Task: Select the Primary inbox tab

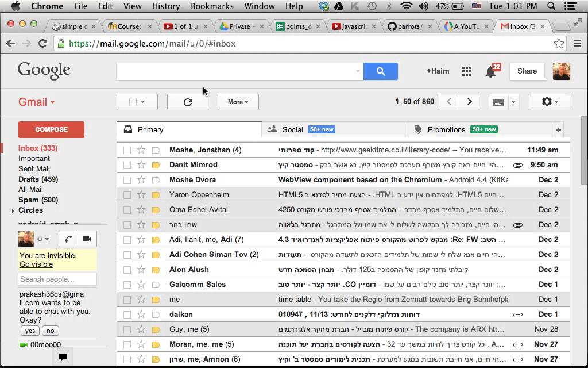Action: tap(189, 130)
